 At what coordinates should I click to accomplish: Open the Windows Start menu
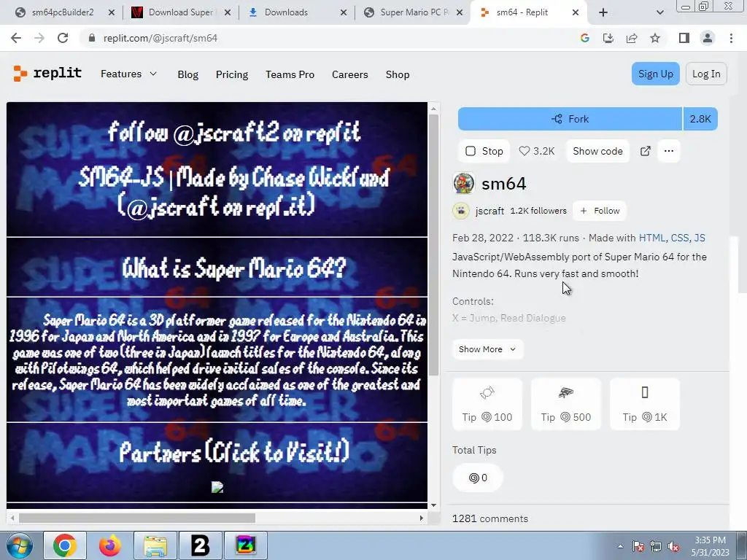point(19,545)
